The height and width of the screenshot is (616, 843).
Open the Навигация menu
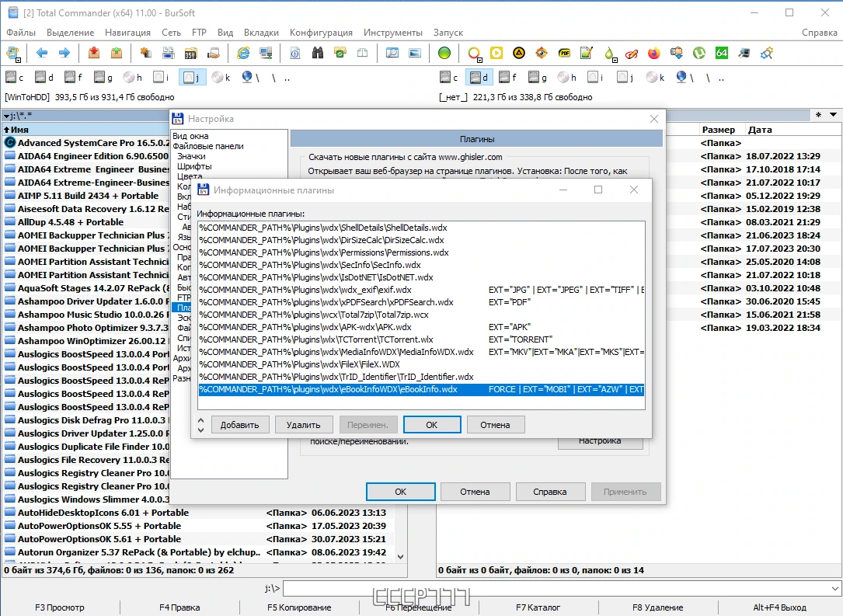tap(127, 33)
